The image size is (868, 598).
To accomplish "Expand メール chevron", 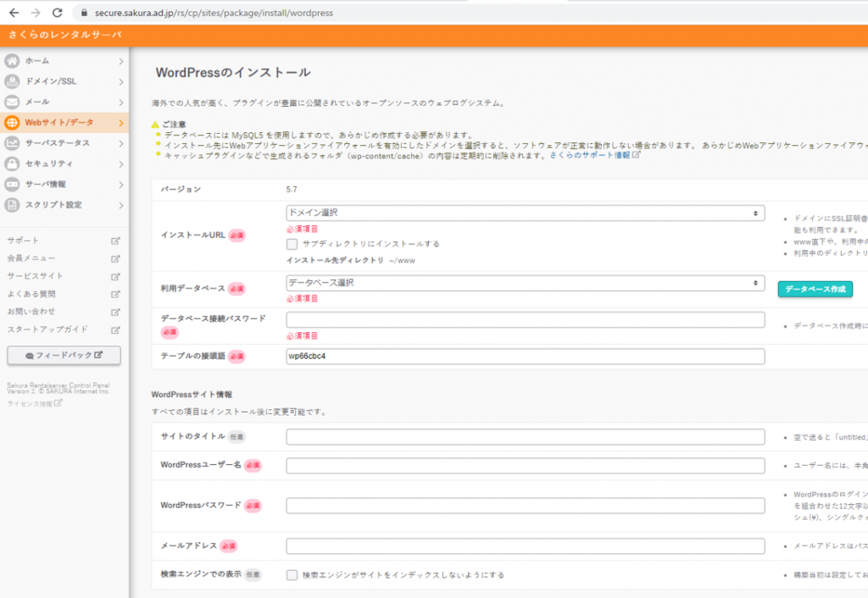I will (x=120, y=102).
